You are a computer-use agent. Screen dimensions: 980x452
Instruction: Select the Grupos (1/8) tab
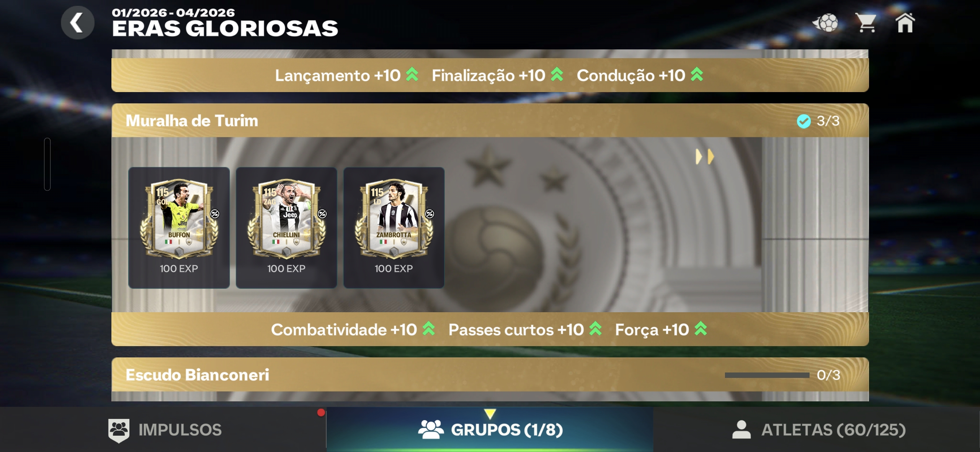click(x=490, y=430)
